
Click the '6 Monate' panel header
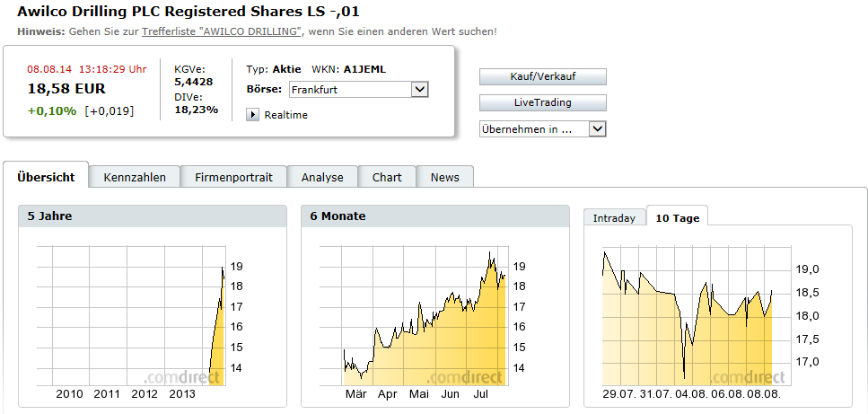(434, 216)
